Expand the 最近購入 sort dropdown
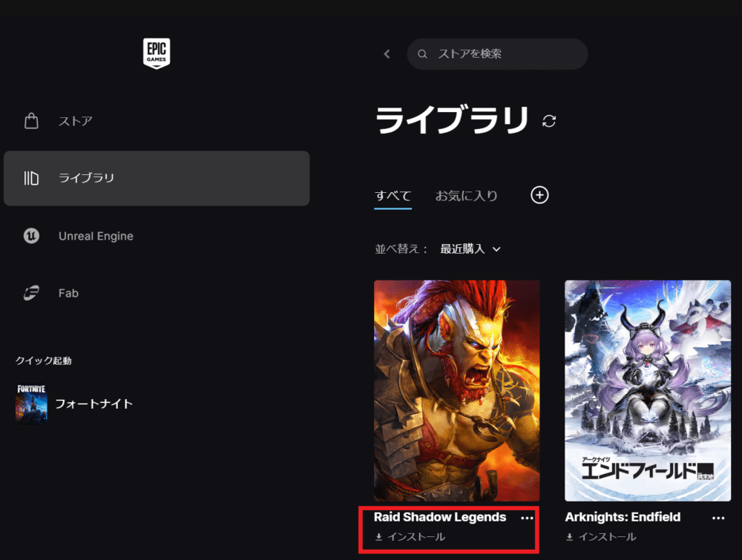Screen dimensions: 742x560 [470, 248]
